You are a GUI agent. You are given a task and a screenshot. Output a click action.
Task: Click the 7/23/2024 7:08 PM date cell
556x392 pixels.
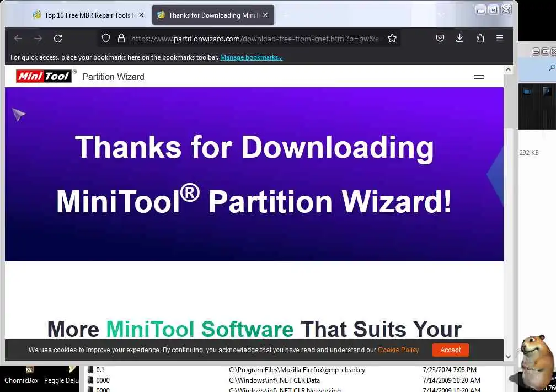[449, 369]
